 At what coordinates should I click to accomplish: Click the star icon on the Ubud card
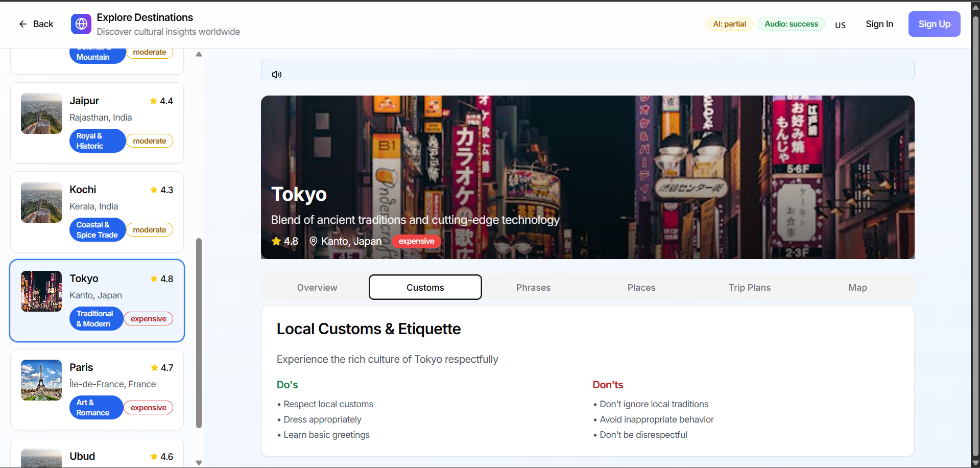154,457
